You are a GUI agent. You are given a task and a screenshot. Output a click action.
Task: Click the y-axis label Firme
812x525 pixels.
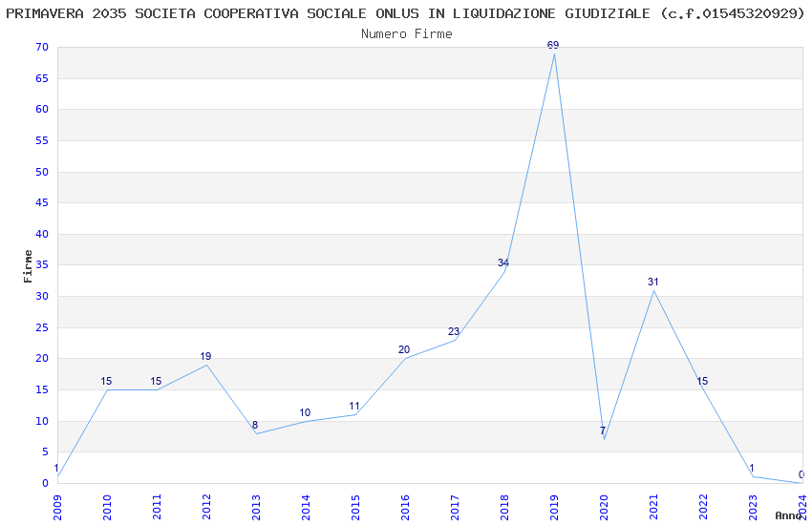(x=28, y=266)
